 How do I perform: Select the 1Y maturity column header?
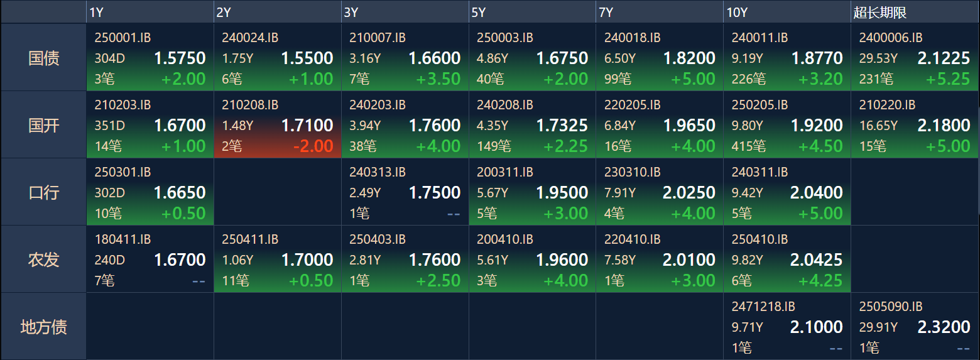(x=150, y=12)
